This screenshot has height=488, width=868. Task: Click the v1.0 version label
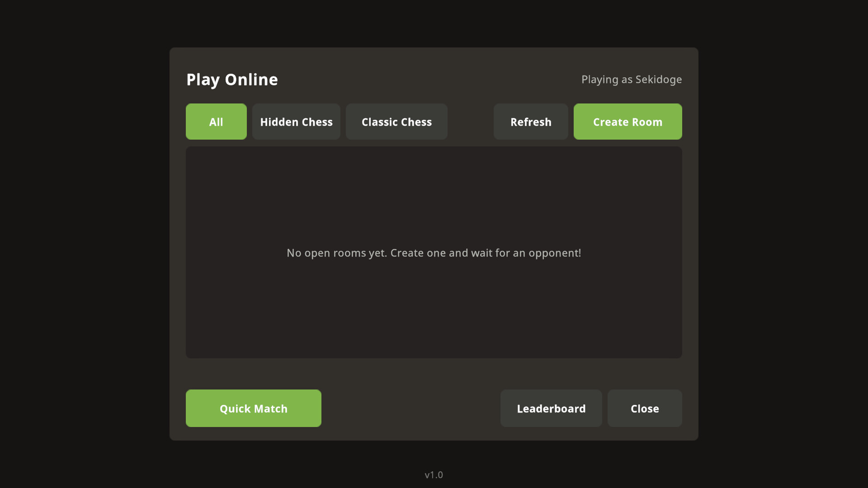(x=434, y=475)
